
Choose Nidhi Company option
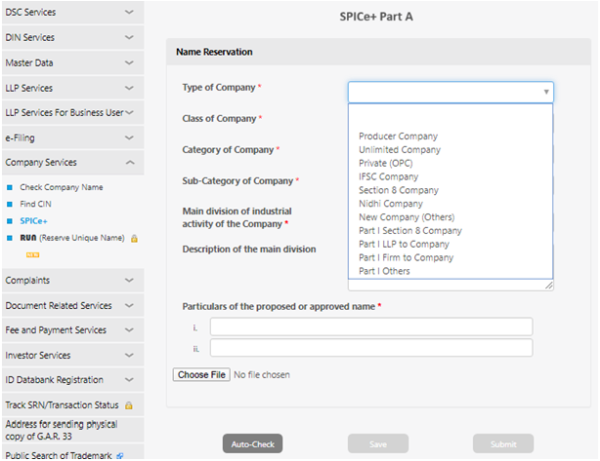coord(390,204)
